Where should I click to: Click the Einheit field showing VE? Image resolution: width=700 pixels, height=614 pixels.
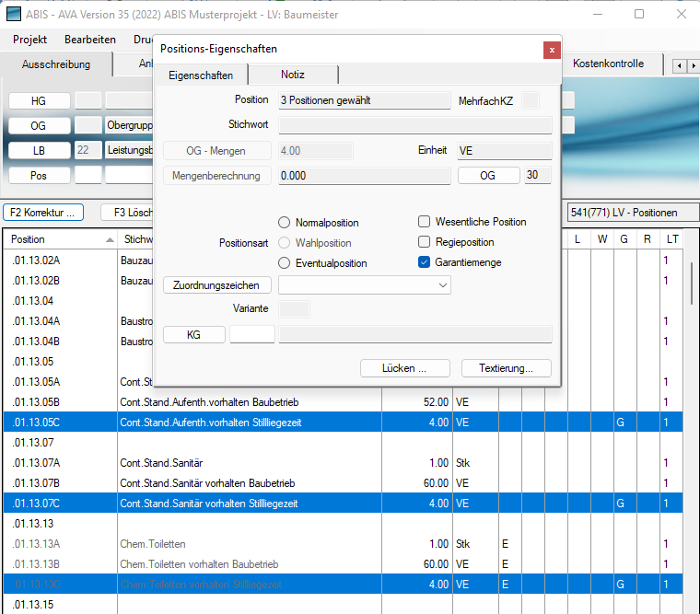[x=504, y=151]
